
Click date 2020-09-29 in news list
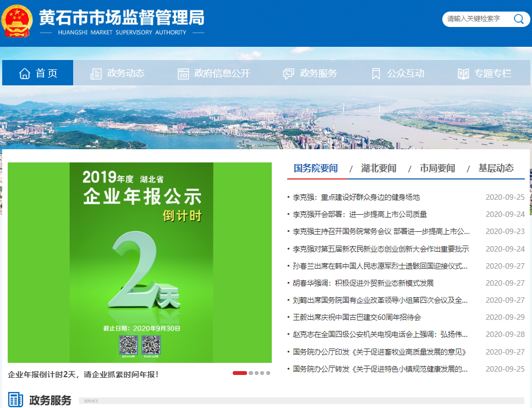(x=505, y=317)
